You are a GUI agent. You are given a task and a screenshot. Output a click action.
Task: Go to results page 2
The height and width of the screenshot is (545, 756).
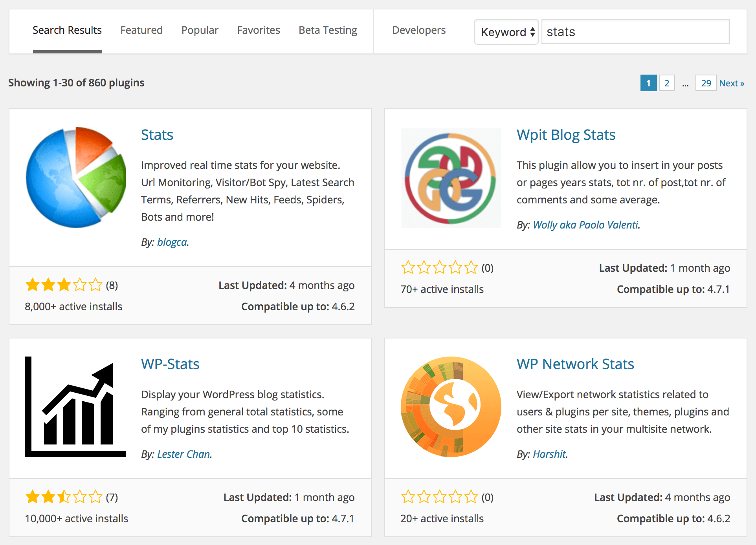667,83
